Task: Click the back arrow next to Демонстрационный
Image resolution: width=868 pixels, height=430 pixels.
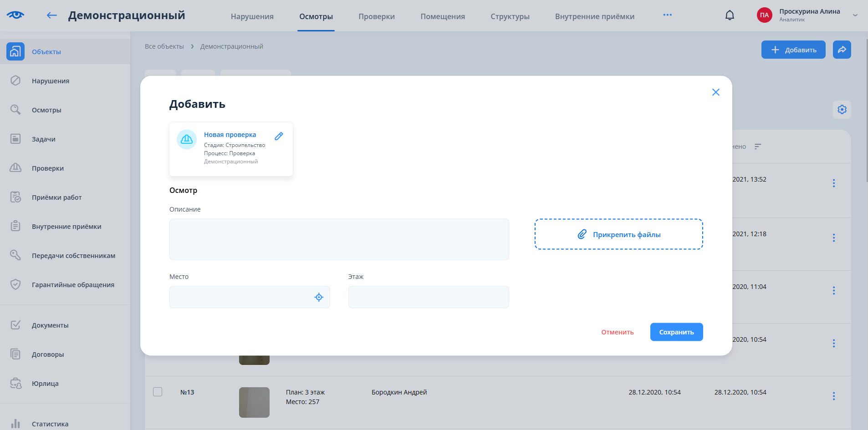Action: (x=51, y=15)
